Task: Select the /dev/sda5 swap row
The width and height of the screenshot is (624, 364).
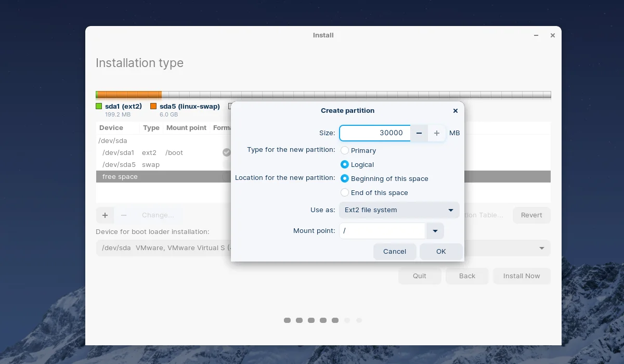Action: click(156, 164)
